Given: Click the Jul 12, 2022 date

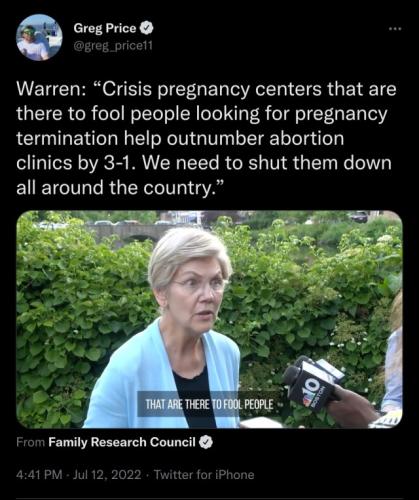Looking at the screenshot, I should pyautogui.click(x=107, y=474).
